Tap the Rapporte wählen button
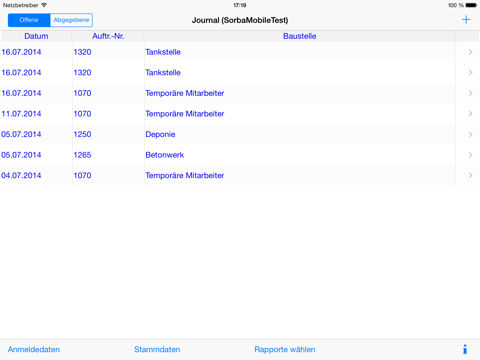Image resolution: width=480 pixels, height=360 pixels. coord(285,349)
